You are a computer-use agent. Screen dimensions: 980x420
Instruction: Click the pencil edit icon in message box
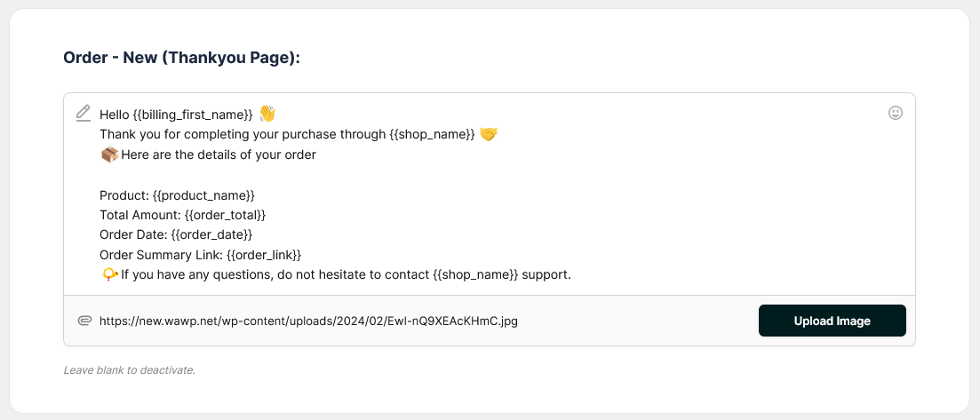(84, 113)
